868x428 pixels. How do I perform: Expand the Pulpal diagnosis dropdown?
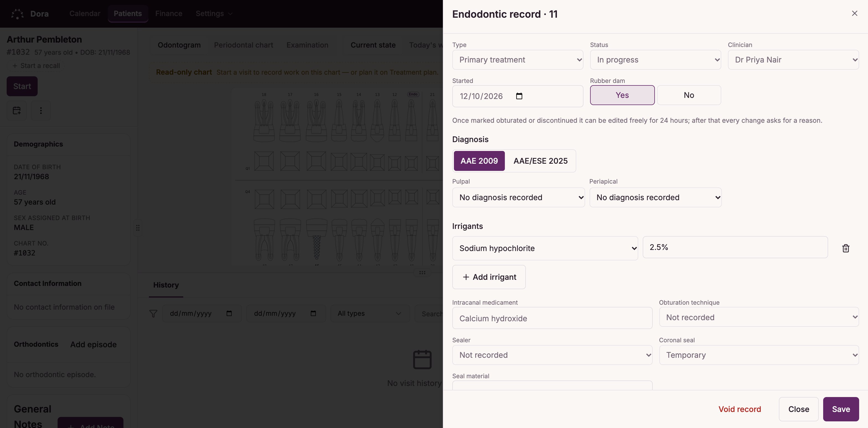(x=518, y=197)
